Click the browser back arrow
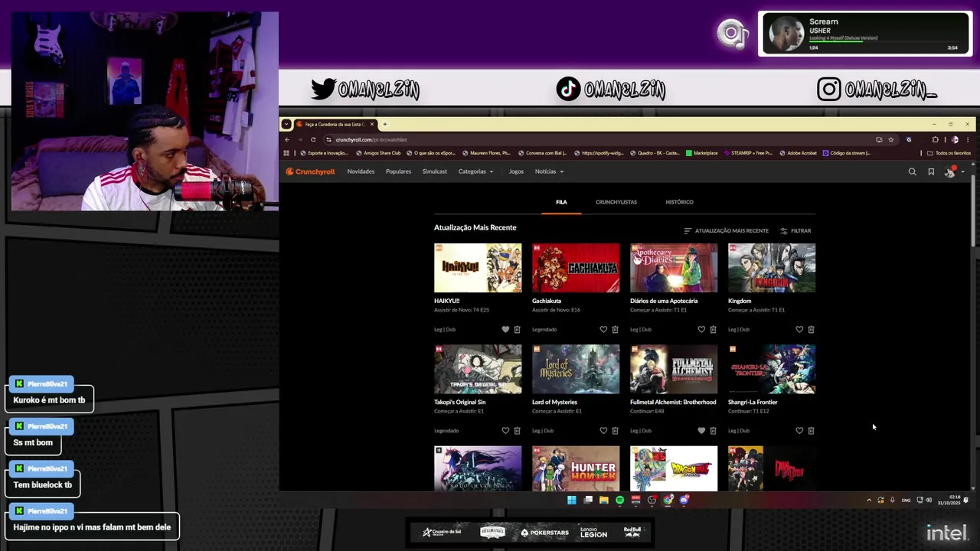 tap(287, 139)
